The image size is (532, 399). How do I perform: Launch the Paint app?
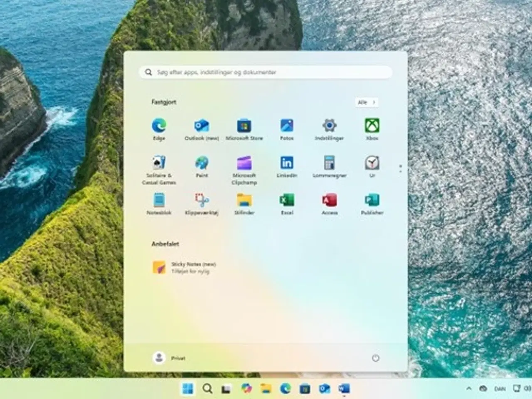[x=202, y=166]
